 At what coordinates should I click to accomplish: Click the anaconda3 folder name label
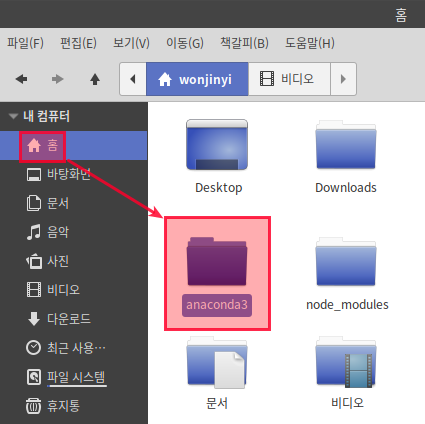(x=217, y=305)
